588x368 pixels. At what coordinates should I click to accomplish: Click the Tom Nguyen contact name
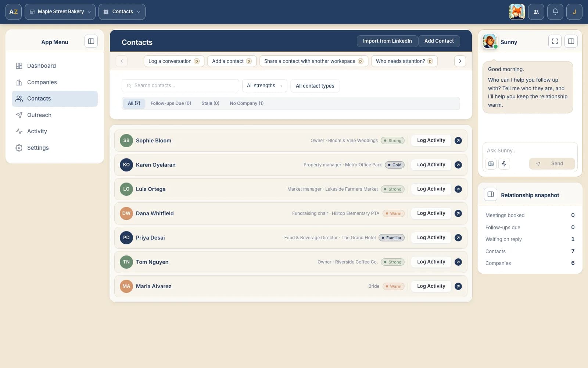click(152, 262)
